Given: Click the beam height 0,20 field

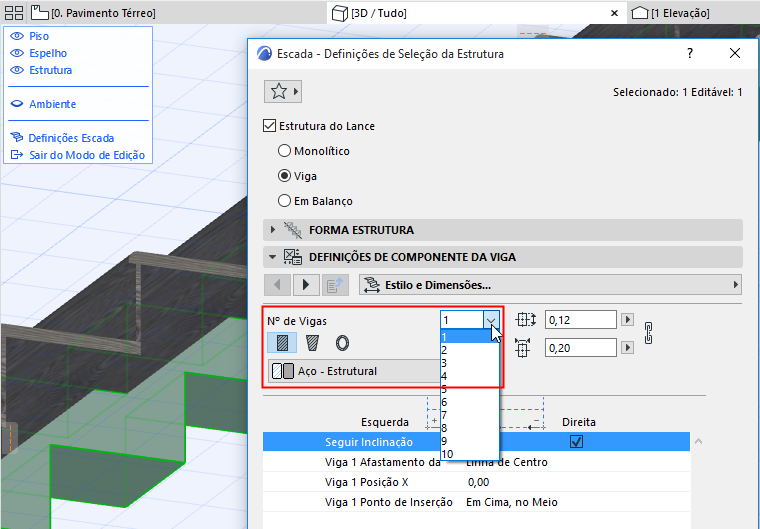Looking at the screenshot, I should (x=581, y=348).
